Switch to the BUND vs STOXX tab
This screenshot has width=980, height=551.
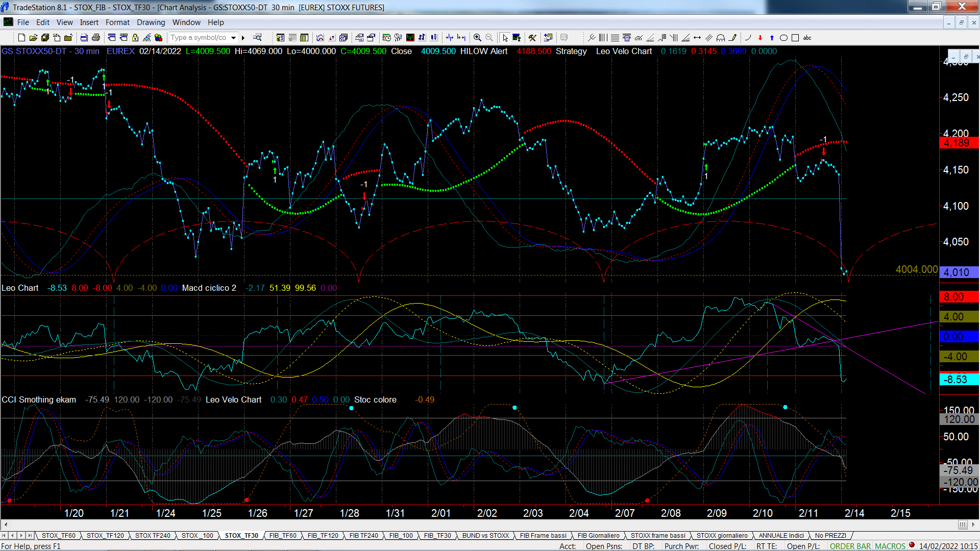tap(485, 536)
